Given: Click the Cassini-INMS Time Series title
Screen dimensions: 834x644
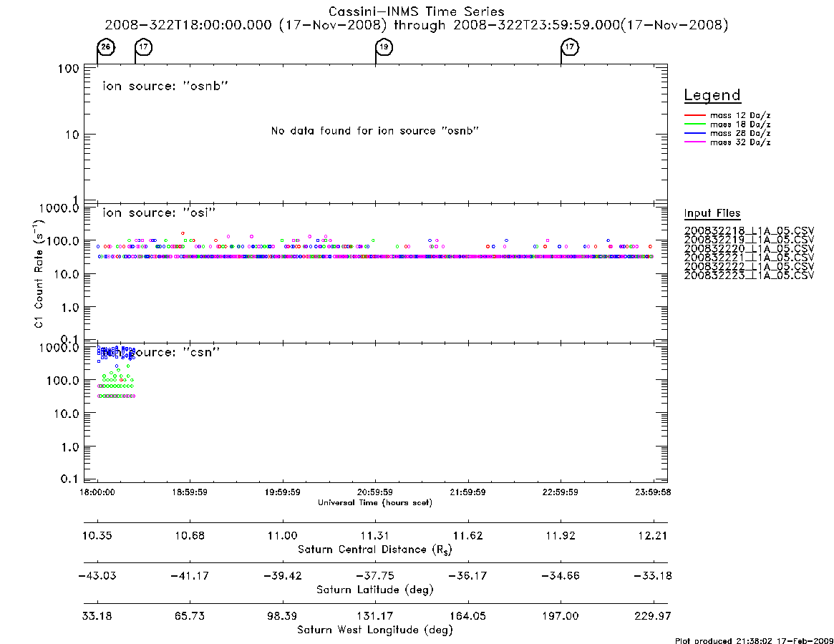Looking at the screenshot, I should [417, 11].
